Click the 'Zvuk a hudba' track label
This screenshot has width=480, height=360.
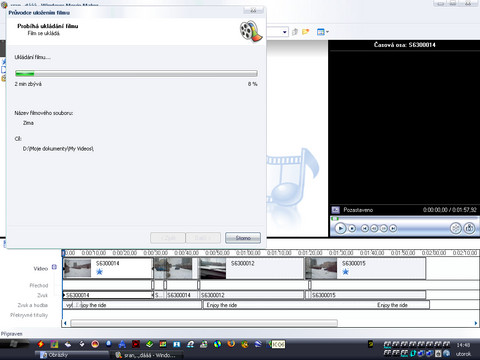point(33,305)
